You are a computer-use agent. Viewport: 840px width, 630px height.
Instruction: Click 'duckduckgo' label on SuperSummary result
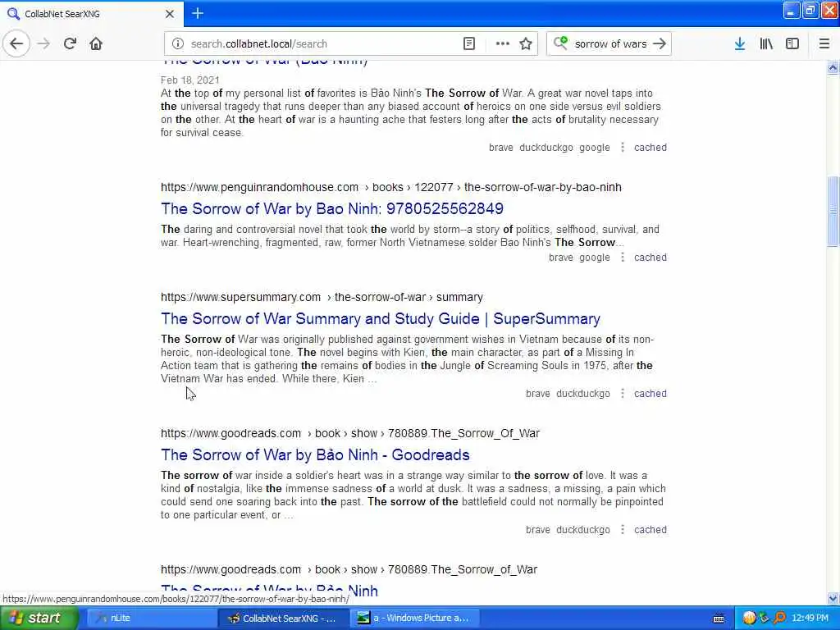pos(583,393)
